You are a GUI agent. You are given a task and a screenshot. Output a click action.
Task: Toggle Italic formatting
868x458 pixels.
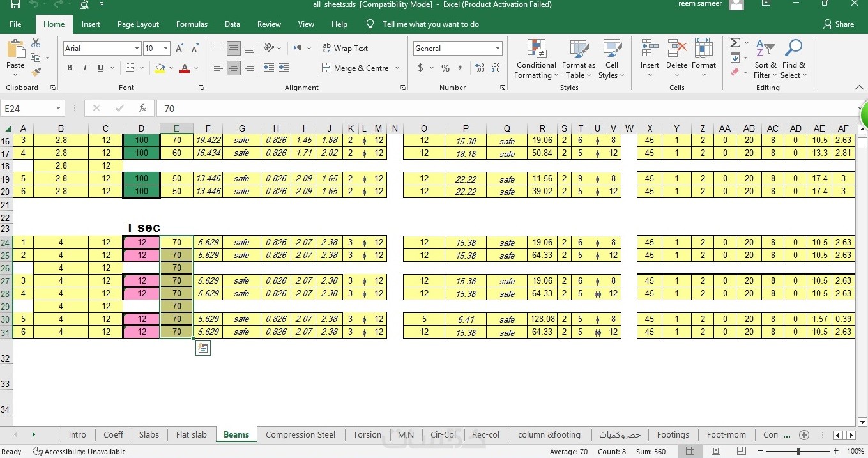tap(85, 68)
